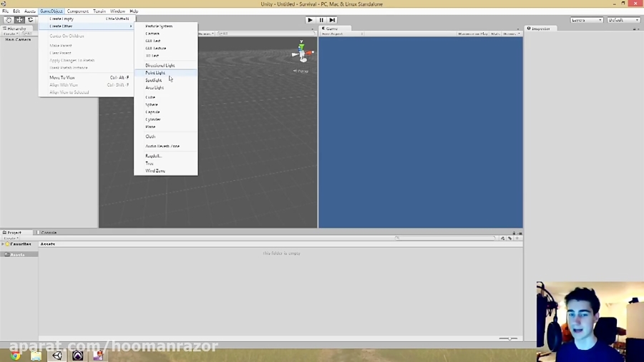Open Chrome from the taskbar

coord(16,356)
